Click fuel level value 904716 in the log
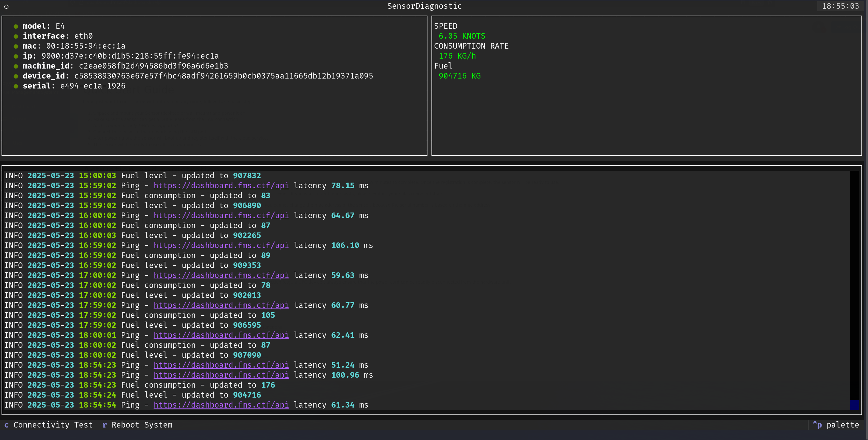Viewport: 868px width, 440px height. [247, 395]
